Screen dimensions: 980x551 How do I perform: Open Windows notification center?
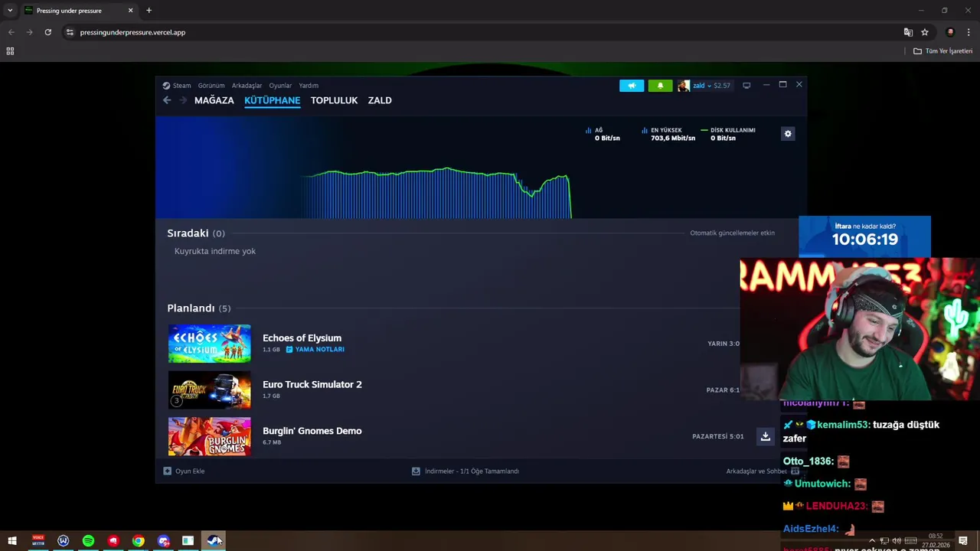pyautogui.click(x=963, y=541)
